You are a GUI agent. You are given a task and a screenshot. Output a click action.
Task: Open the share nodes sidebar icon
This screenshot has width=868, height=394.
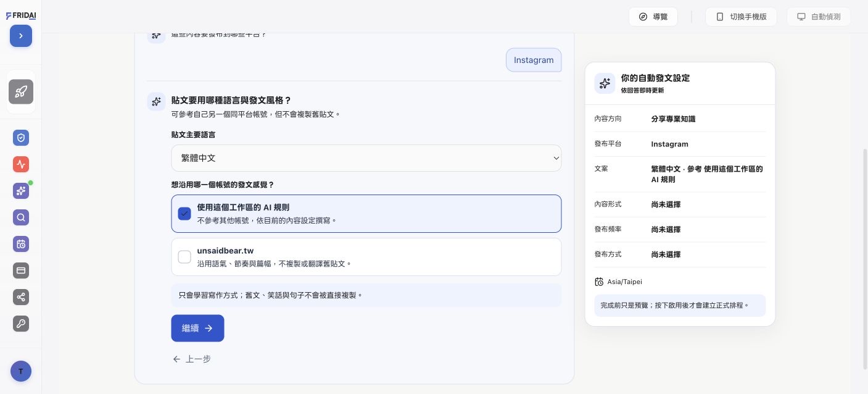[21, 297]
